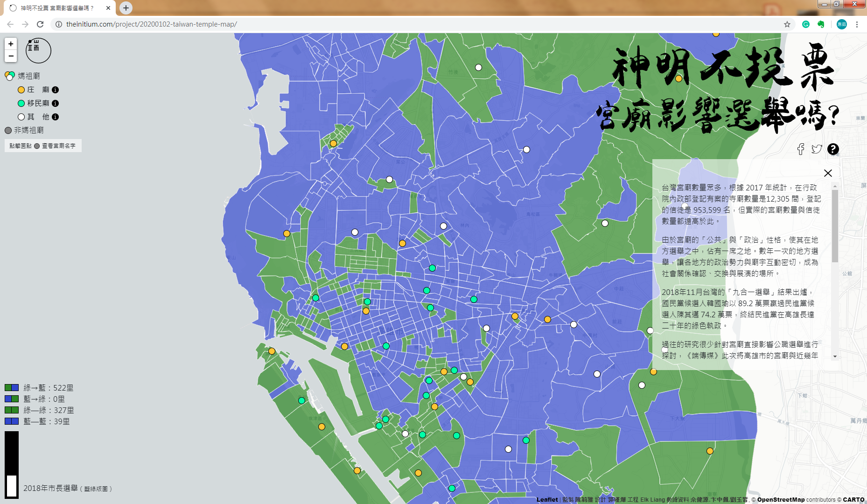Open the Grammarly extension icon
Viewport: 867px width, 504px height.
coord(806,24)
